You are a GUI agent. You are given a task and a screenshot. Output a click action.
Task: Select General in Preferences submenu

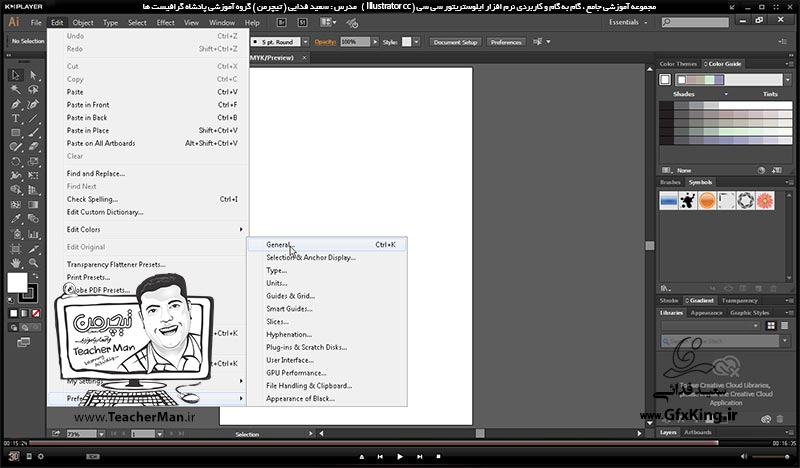coord(327,245)
